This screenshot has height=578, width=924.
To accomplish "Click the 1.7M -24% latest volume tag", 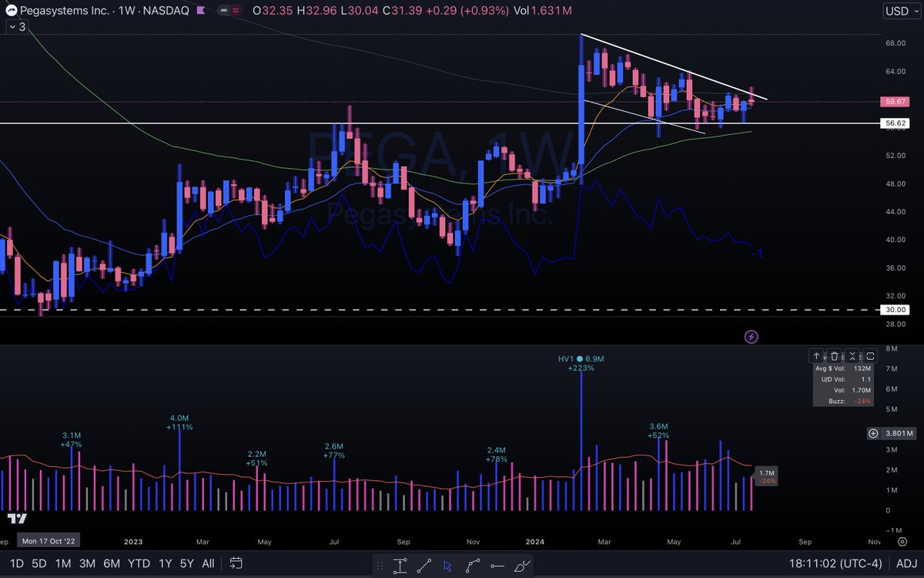I will 766,476.
